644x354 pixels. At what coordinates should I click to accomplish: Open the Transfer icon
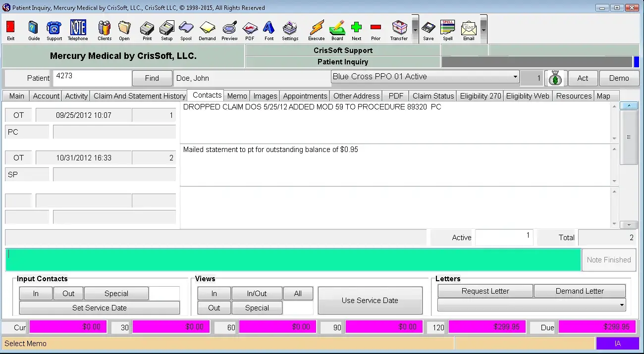coord(399,30)
